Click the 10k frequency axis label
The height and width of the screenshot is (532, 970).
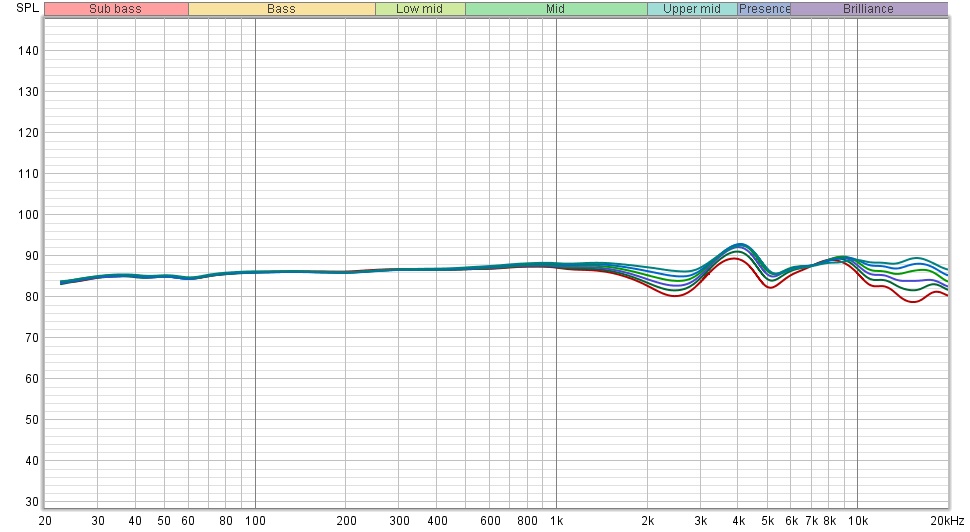tap(857, 521)
